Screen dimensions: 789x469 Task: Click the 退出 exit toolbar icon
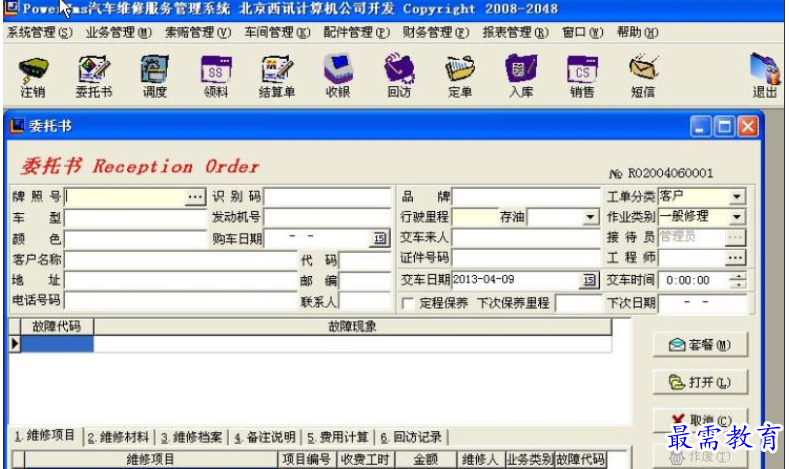tap(765, 77)
